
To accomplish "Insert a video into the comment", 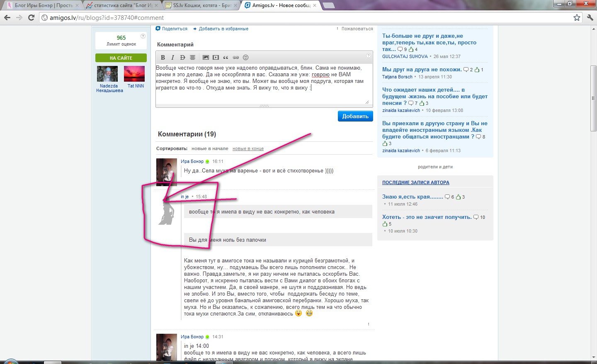I will pos(216,58).
